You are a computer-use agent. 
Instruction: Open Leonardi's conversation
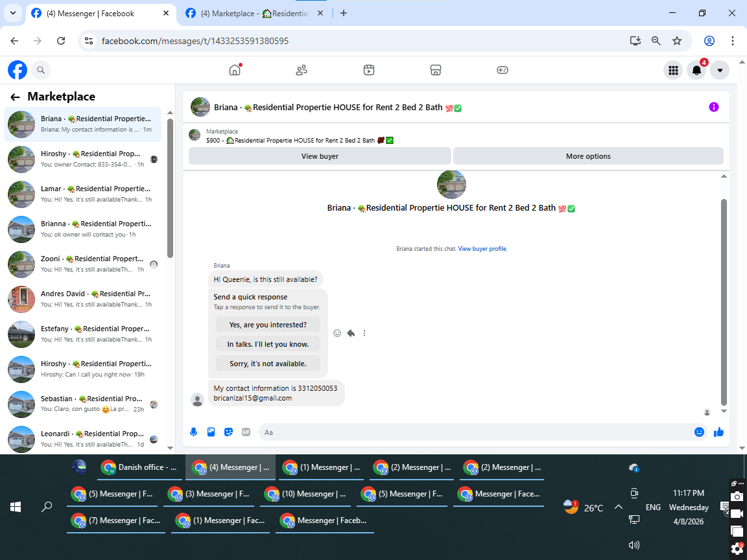(83, 439)
